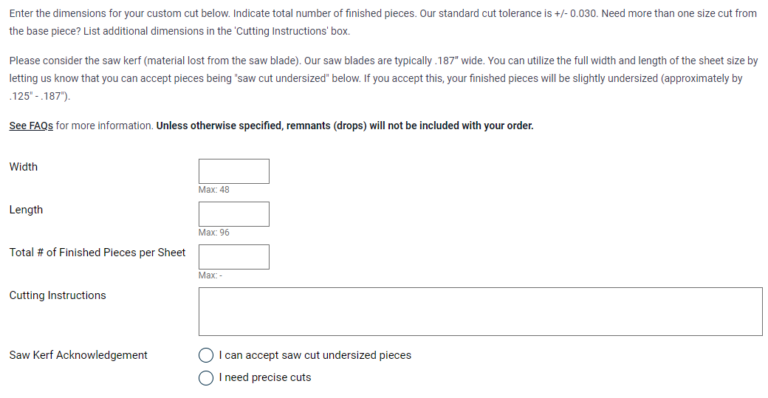Click the Max: 48 hint under Width
Image resolution: width=768 pixels, height=398 pixels.
click(214, 189)
